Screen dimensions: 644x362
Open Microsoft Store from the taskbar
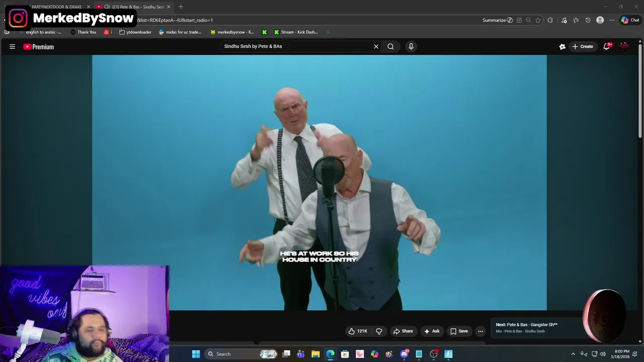345,354
